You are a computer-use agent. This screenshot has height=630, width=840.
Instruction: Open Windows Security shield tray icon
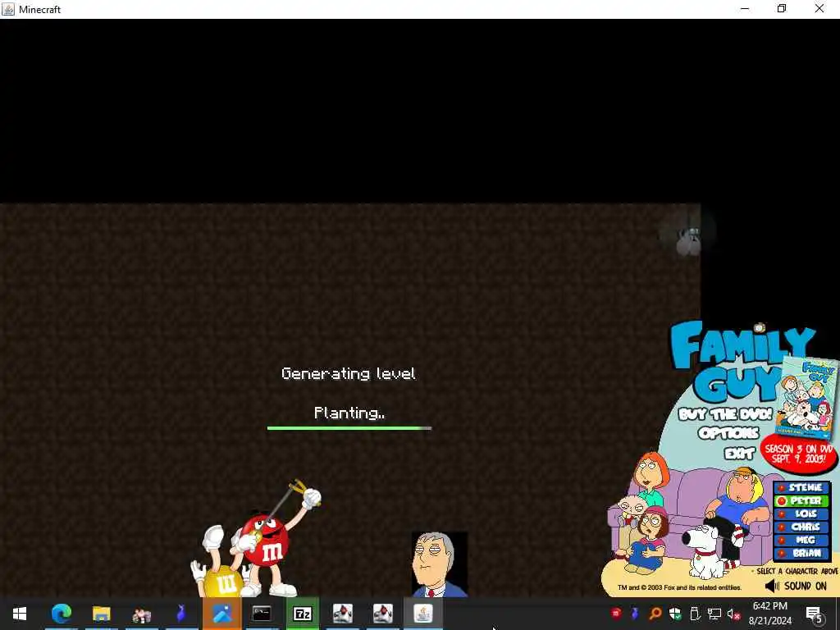tap(675, 614)
